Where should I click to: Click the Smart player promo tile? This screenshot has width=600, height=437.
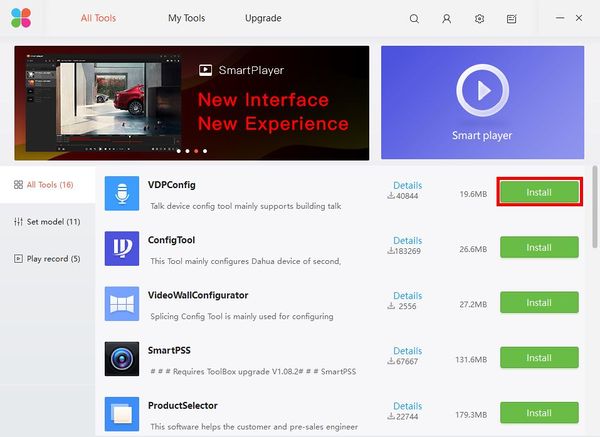pyautogui.click(x=482, y=102)
